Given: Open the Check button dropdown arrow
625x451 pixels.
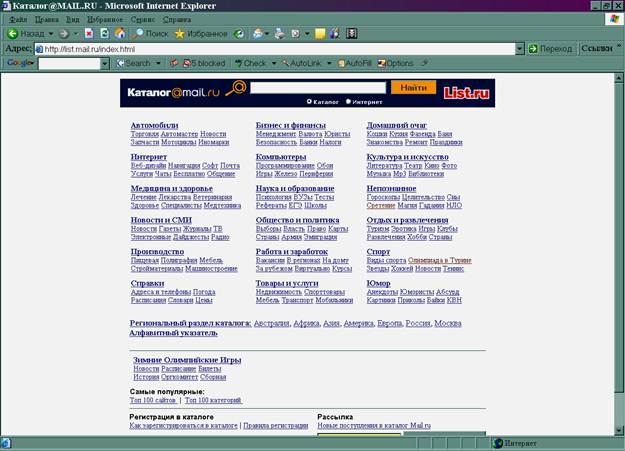Looking at the screenshot, I should point(274,63).
